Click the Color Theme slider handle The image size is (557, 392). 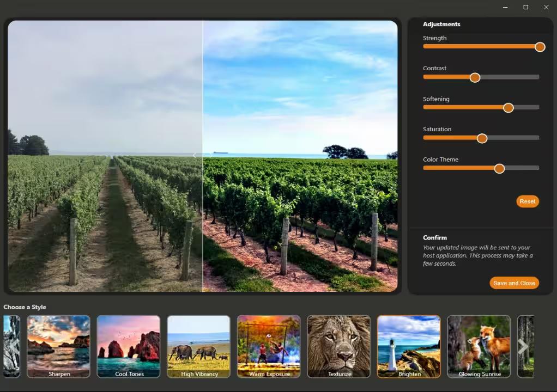(499, 169)
